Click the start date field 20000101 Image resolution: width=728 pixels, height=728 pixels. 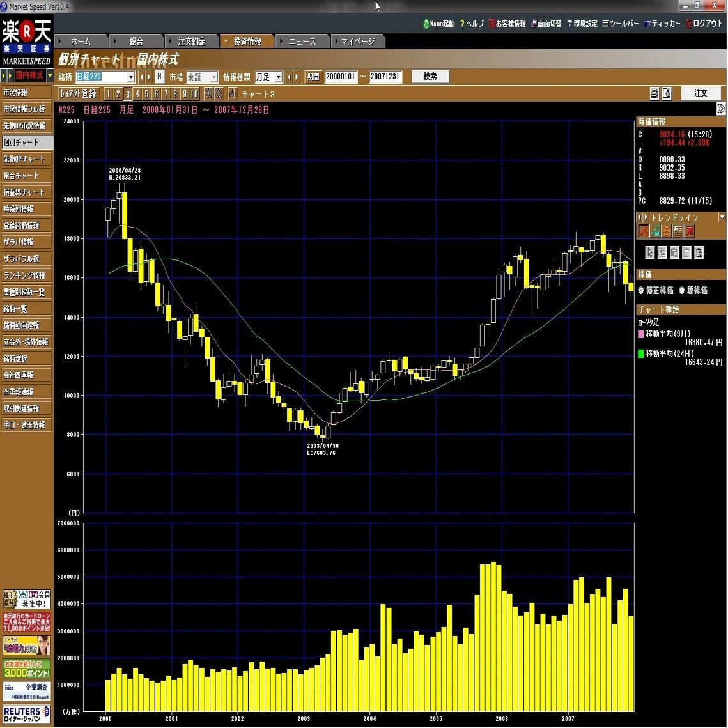[341, 77]
